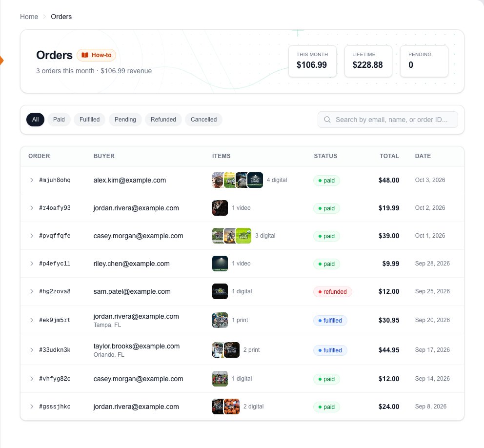The width and height of the screenshot is (484, 448).
Task: Expand order #mjuh8ohq row
Action: tap(32, 180)
